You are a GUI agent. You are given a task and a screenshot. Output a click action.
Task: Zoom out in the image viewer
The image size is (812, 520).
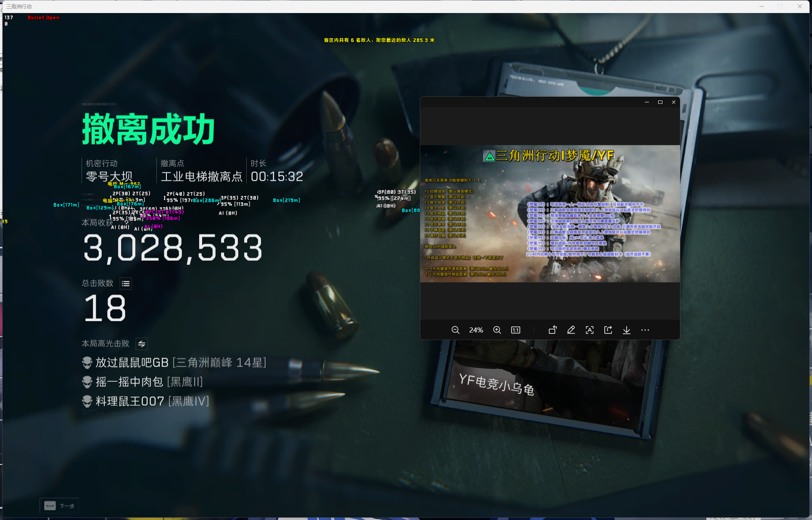(x=455, y=330)
